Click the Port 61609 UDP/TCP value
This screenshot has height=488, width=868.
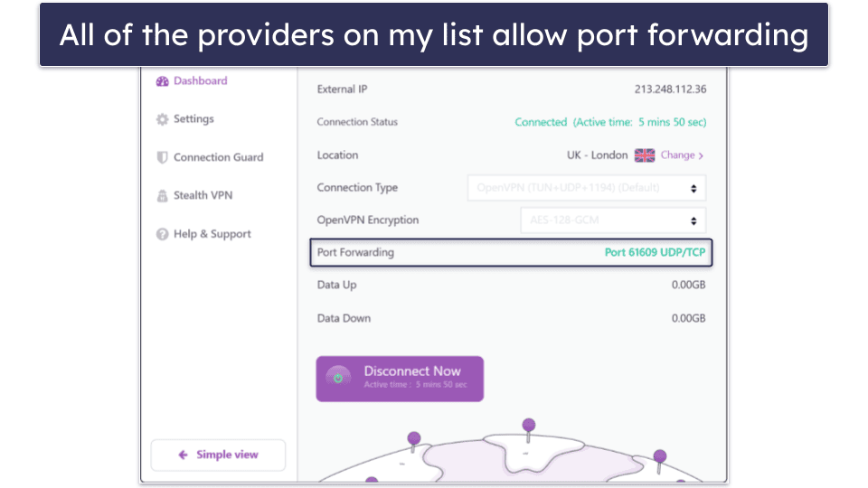655,252
